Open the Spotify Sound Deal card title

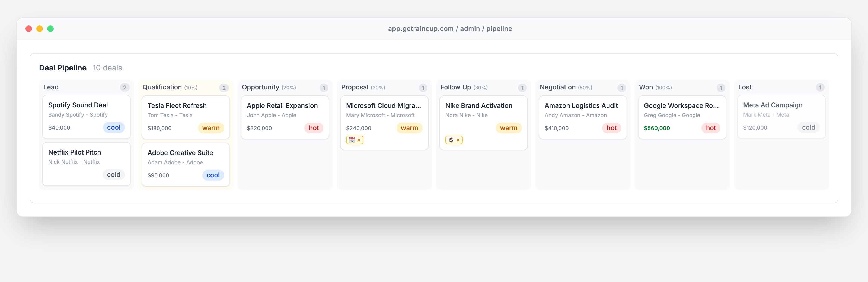click(78, 105)
